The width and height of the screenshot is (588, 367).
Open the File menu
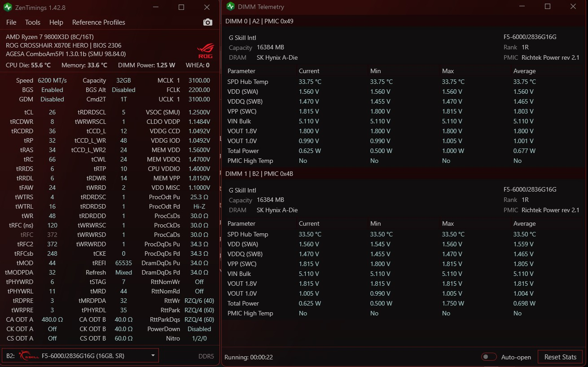point(11,22)
